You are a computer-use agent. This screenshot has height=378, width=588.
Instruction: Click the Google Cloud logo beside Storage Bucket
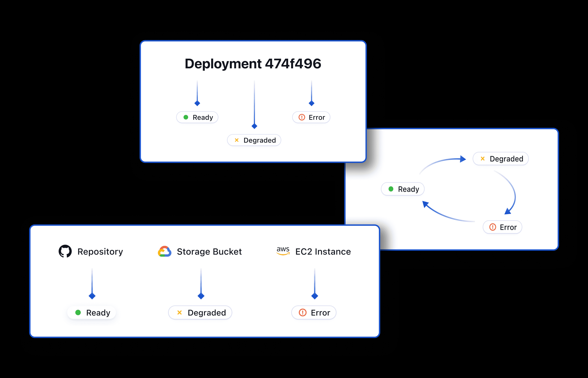[164, 251]
